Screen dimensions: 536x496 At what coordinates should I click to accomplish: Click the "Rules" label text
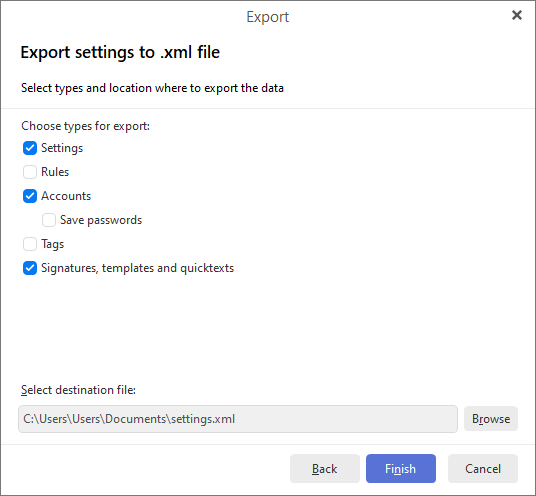(55, 172)
